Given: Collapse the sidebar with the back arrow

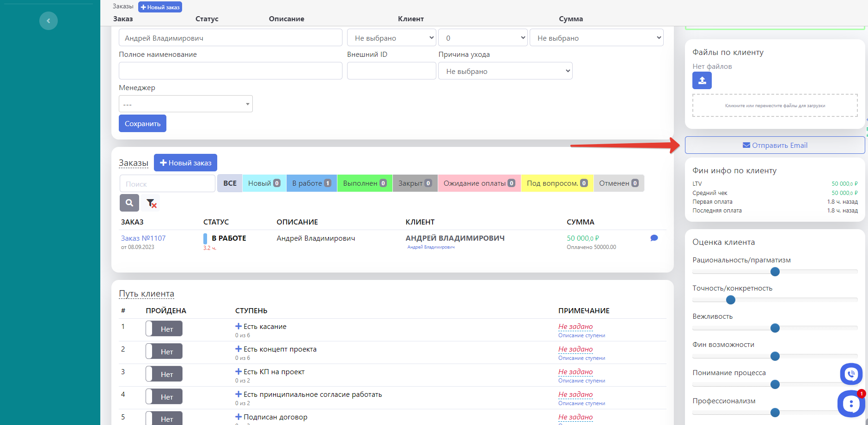Looking at the screenshot, I should [49, 21].
